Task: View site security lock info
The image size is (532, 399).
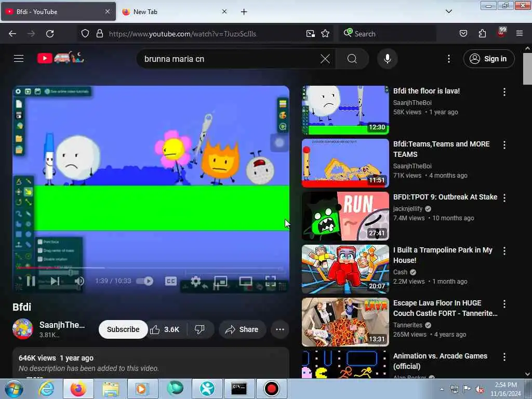Action: click(99, 34)
